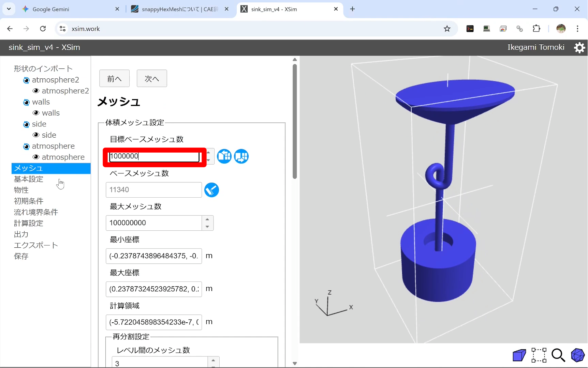Click the mesh-with-arrow icon next to target field
The image size is (588, 368).
coord(241,156)
